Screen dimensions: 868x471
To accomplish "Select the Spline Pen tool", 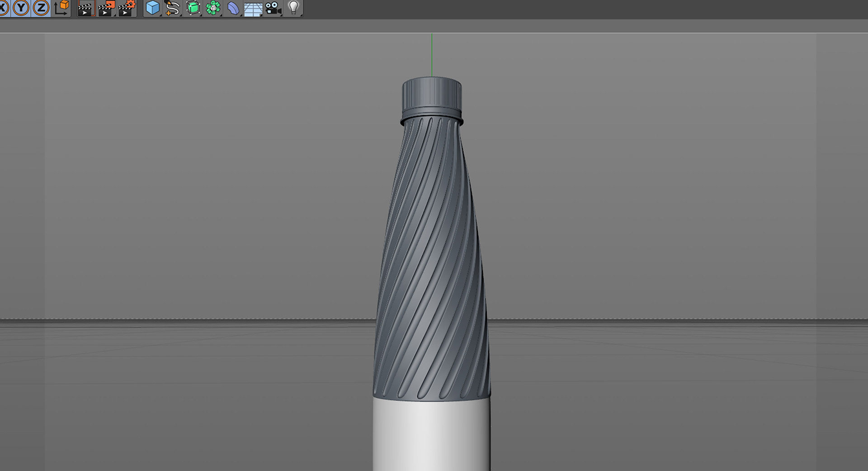I will (172, 8).
